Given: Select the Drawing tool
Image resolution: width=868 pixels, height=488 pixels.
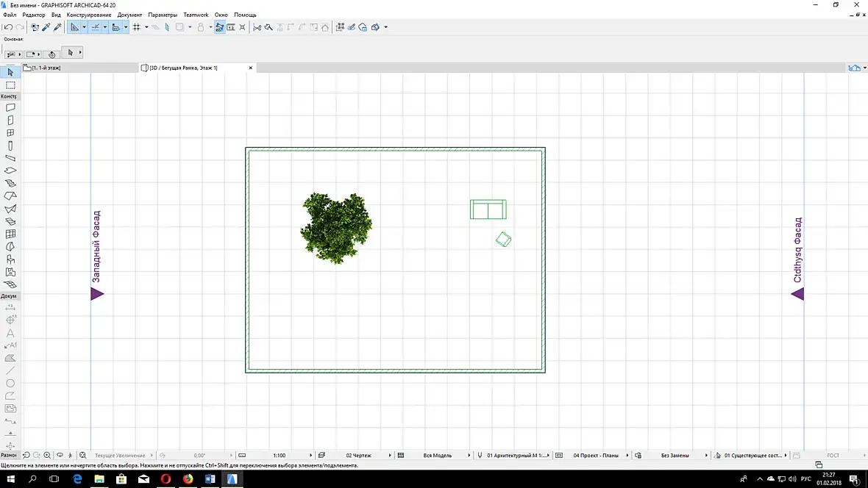Looking at the screenshot, I should 10,409.
